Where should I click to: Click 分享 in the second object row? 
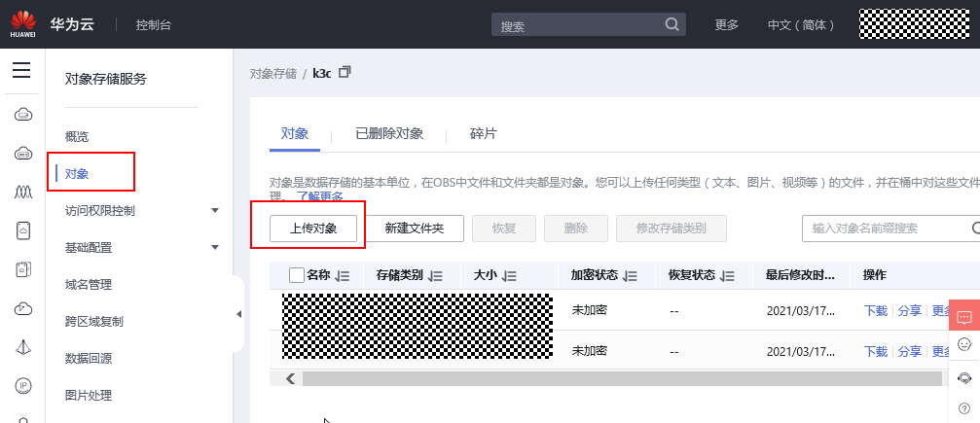[x=909, y=352]
